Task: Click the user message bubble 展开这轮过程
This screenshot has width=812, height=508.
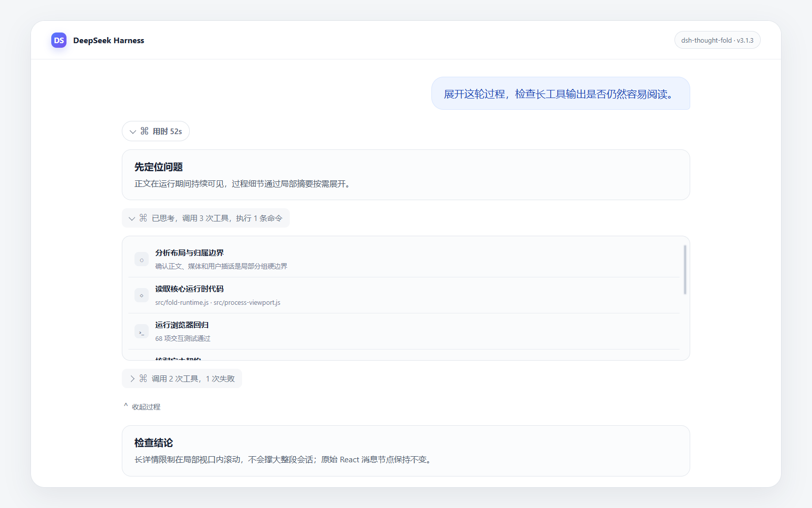Action: point(560,93)
